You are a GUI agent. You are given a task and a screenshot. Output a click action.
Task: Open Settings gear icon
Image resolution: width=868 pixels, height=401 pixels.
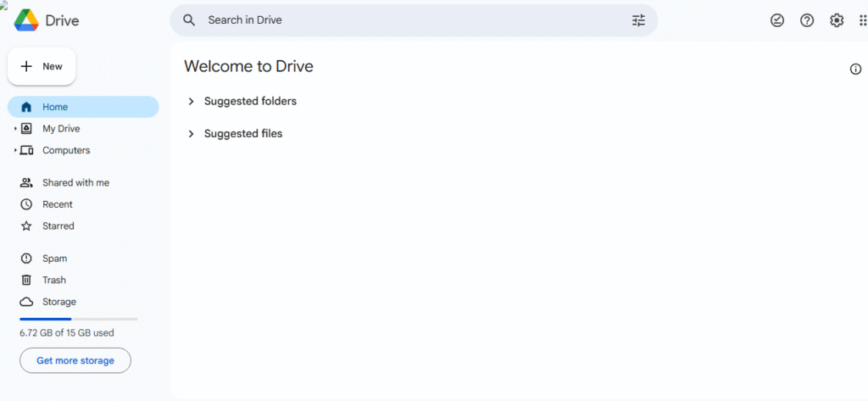tap(837, 20)
